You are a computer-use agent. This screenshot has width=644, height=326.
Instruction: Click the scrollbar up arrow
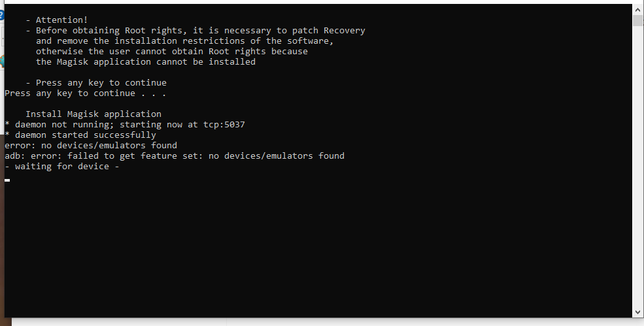tap(637, 9)
